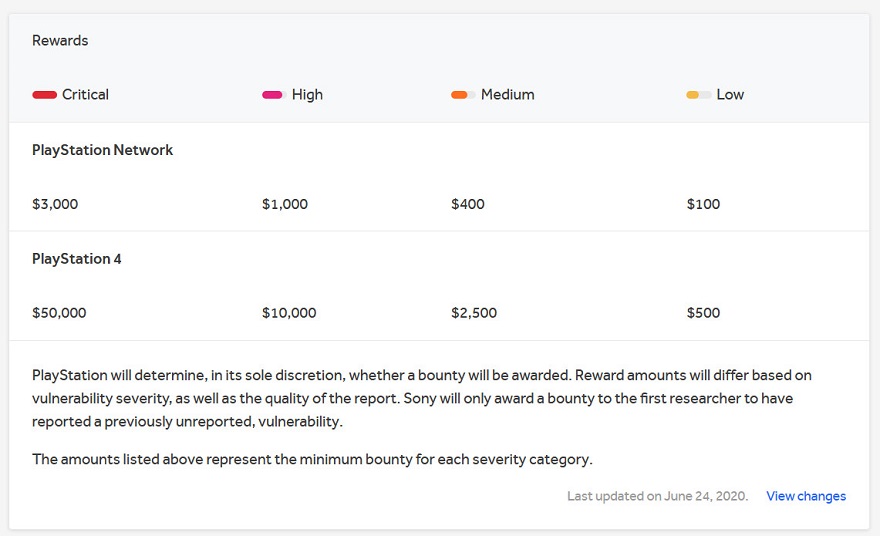
Task: Click the PlayStation 4 row heading
Action: 76,259
